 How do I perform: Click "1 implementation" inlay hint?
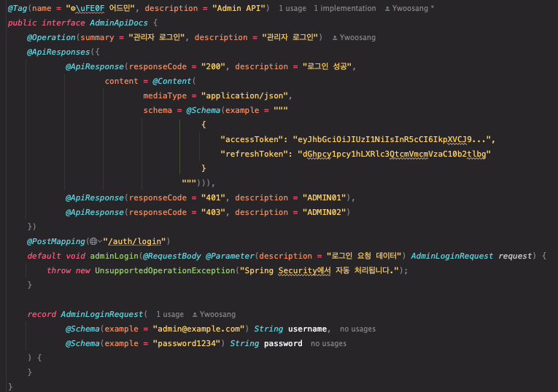(345, 8)
